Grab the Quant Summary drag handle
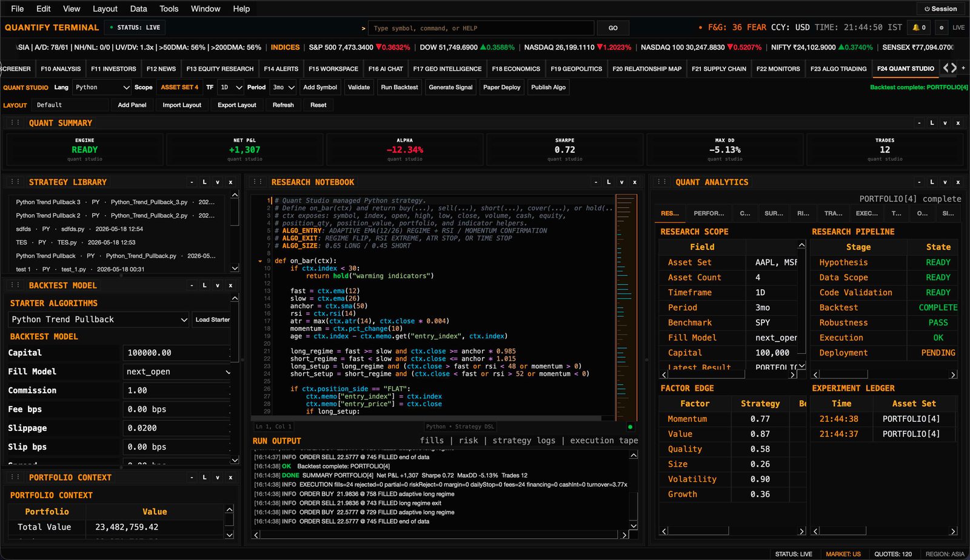Screen dimensions: 970x560 tap(15, 123)
